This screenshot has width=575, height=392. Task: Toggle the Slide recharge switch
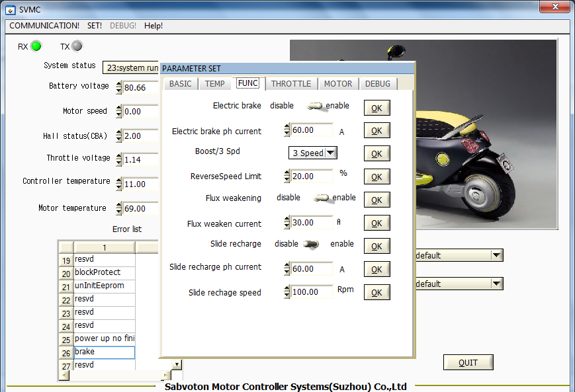point(310,244)
